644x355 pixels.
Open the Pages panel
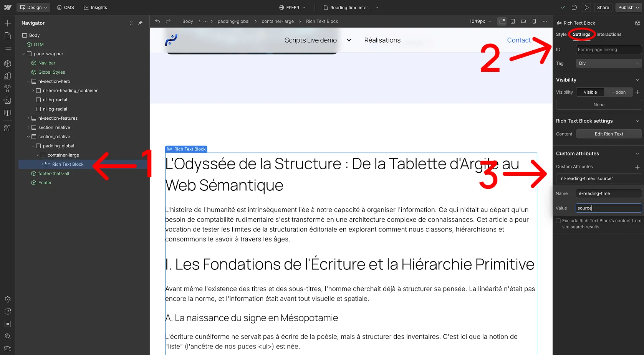point(7,35)
